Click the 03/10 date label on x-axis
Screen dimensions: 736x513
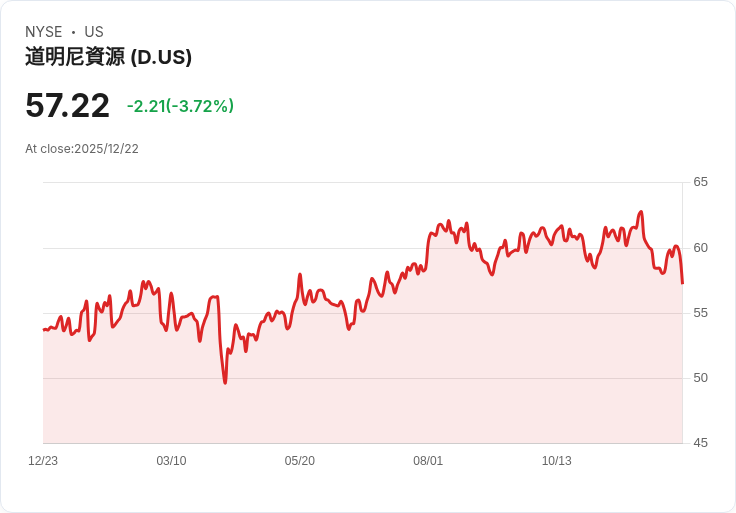click(x=171, y=461)
